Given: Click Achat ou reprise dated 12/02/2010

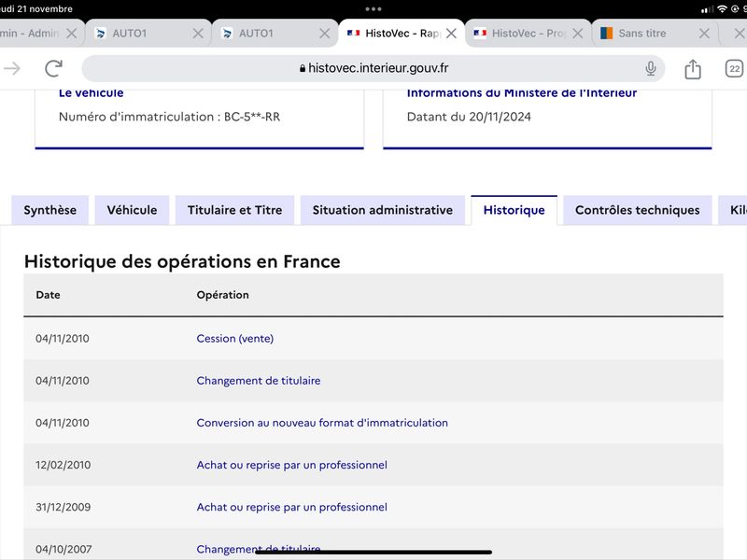Looking at the screenshot, I should click(x=291, y=465).
